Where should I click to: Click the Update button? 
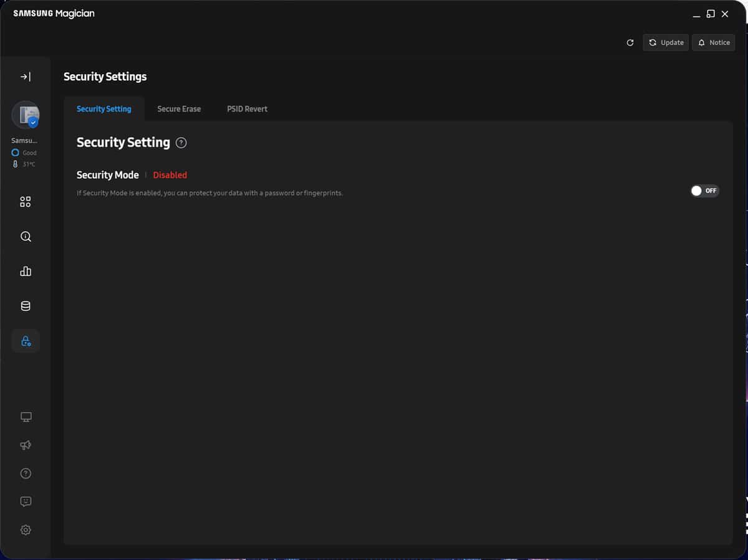pyautogui.click(x=666, y=42)
